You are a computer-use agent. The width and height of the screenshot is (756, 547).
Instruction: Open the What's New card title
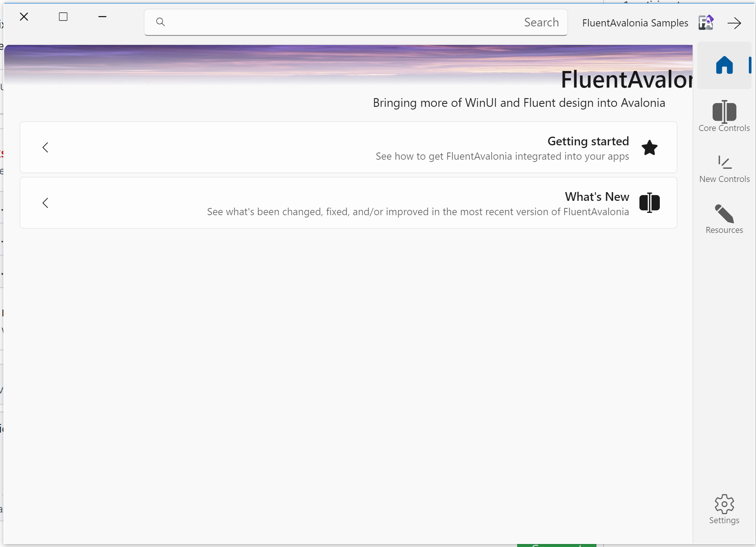coord(596,197)
